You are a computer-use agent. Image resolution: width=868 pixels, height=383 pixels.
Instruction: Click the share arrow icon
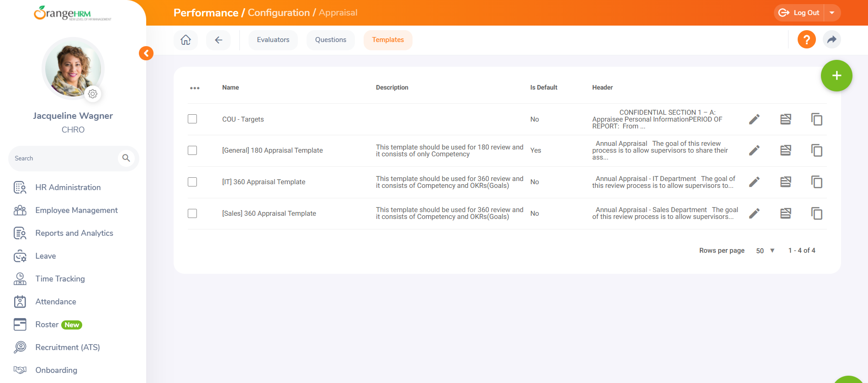[x=831, y=40]
